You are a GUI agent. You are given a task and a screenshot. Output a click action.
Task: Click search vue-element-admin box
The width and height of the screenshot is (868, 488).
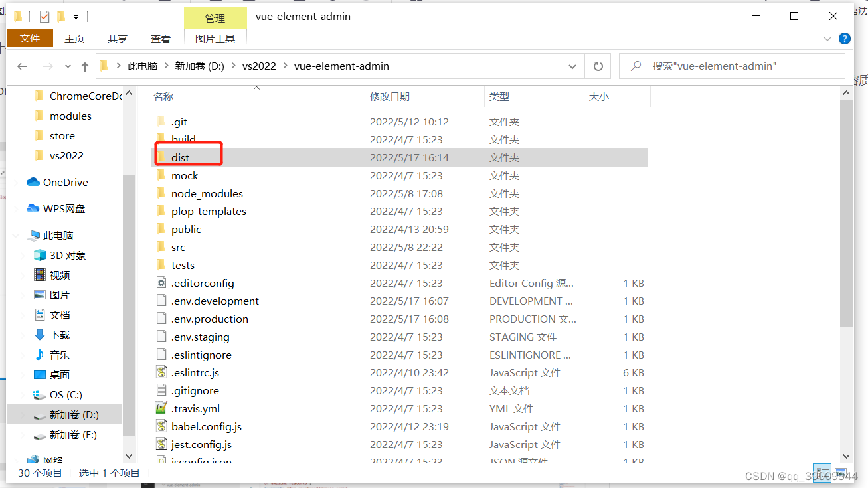[732, 66]
